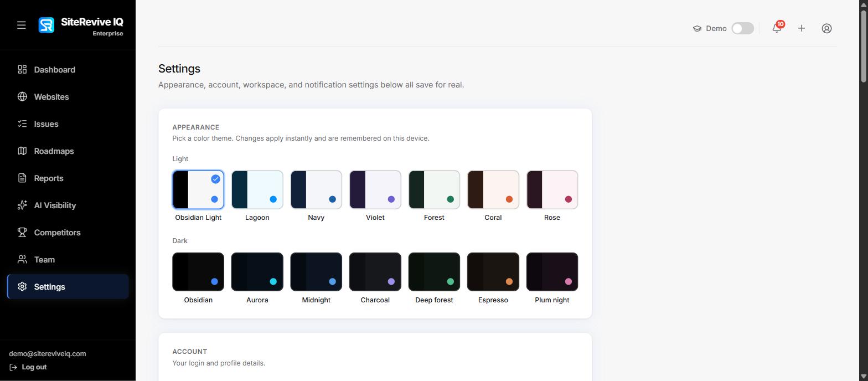Open the Competitors page
Screen dimensions: 868x381
click(x=68, y=232)
